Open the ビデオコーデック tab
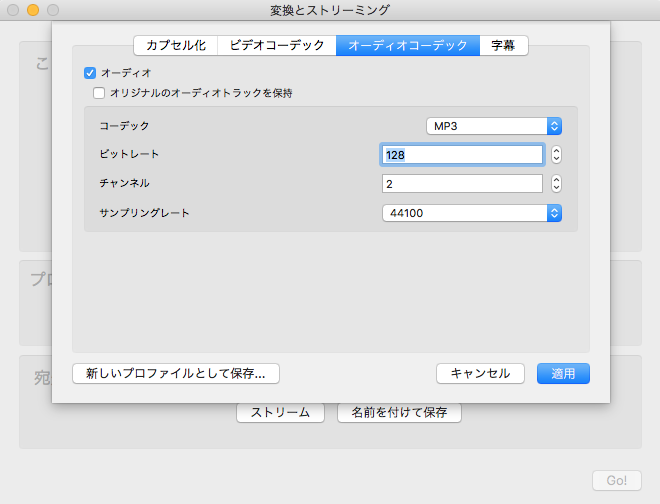 coord(277,45)
